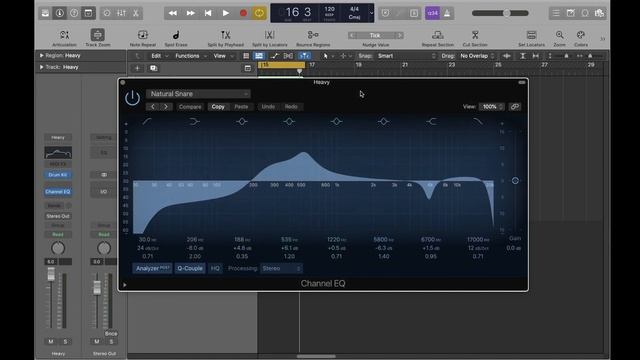Expand the Region: Heavy inspector section
Viewport: 640px width, 360px height.
pyautogui.click(x=42, y=56)
